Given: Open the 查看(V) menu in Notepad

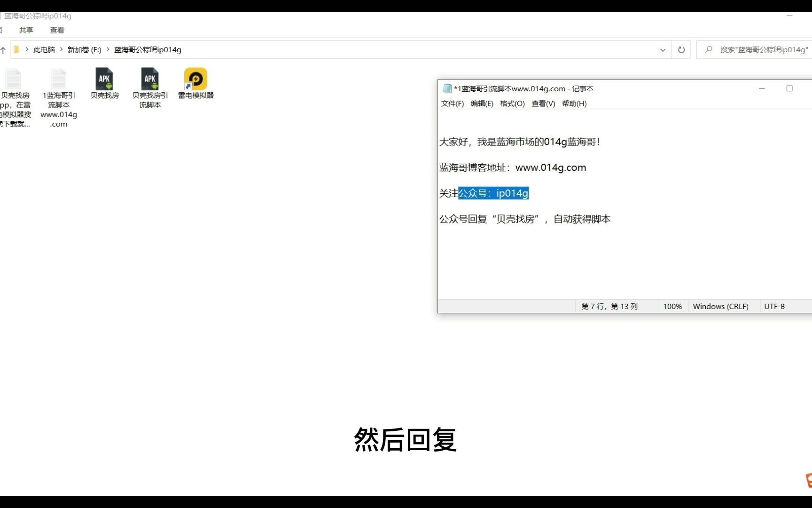Looking at the screenshot, I should (x=543, y=103).
